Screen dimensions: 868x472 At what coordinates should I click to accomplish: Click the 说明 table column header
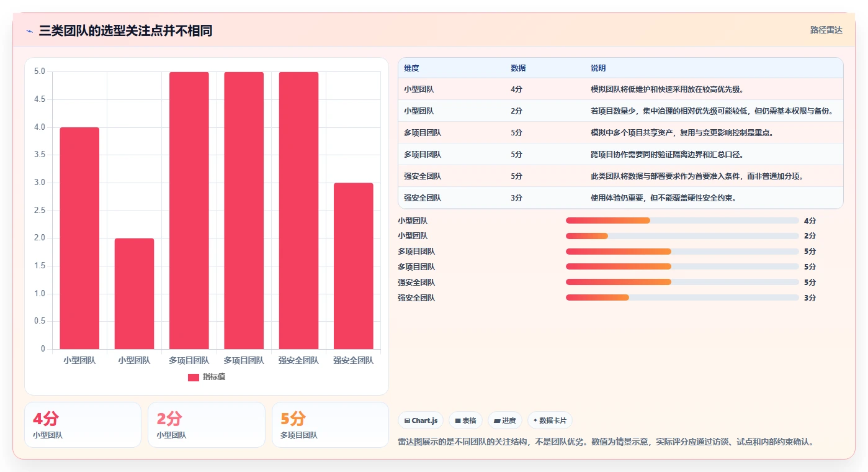[598, 68]
